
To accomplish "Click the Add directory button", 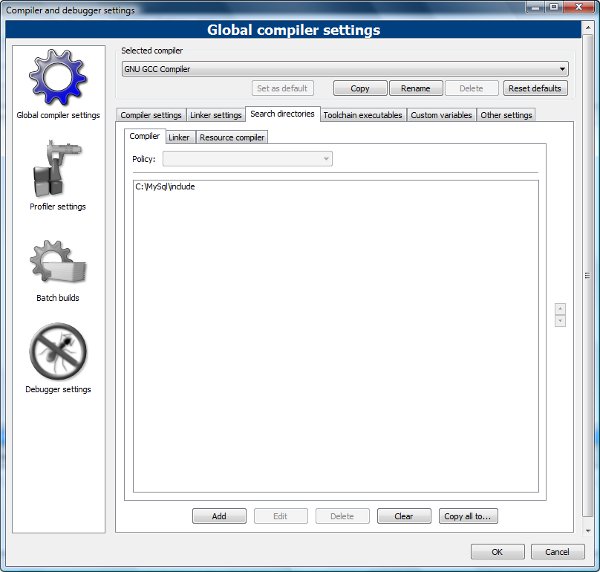I will click(x=219, y=516).
